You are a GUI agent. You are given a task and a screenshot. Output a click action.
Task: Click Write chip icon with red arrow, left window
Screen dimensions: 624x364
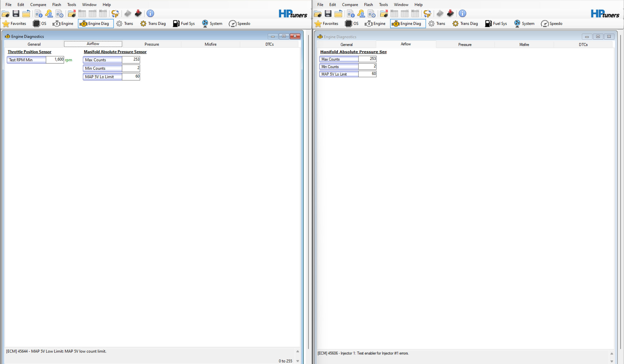(x=138, y=13)
